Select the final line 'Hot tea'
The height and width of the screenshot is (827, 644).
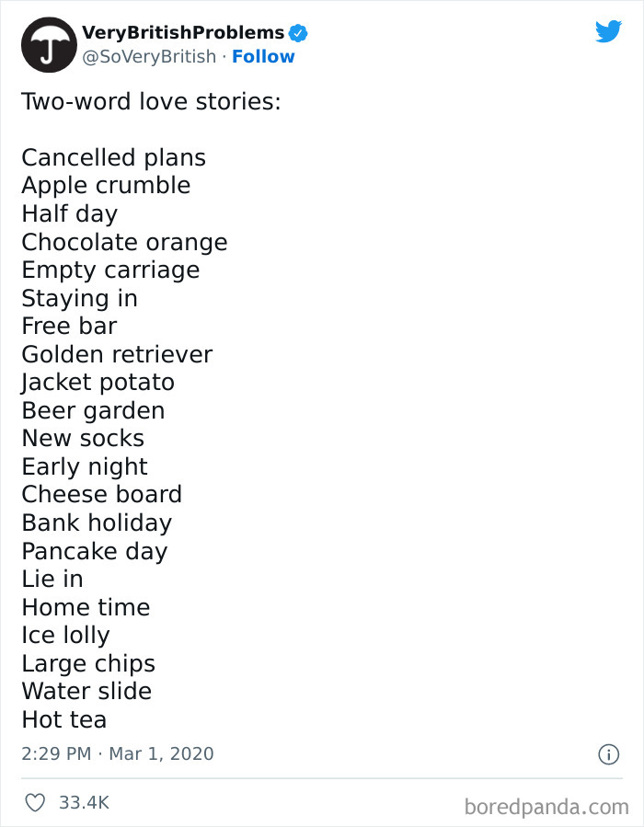(63, 719)
